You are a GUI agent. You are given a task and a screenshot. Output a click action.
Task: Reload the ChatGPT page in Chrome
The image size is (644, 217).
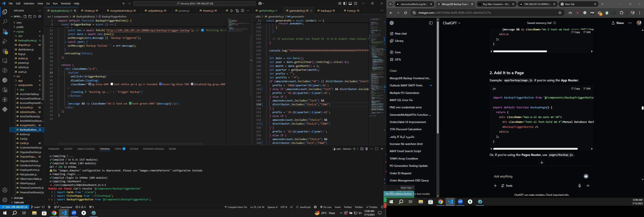point(406,13)
